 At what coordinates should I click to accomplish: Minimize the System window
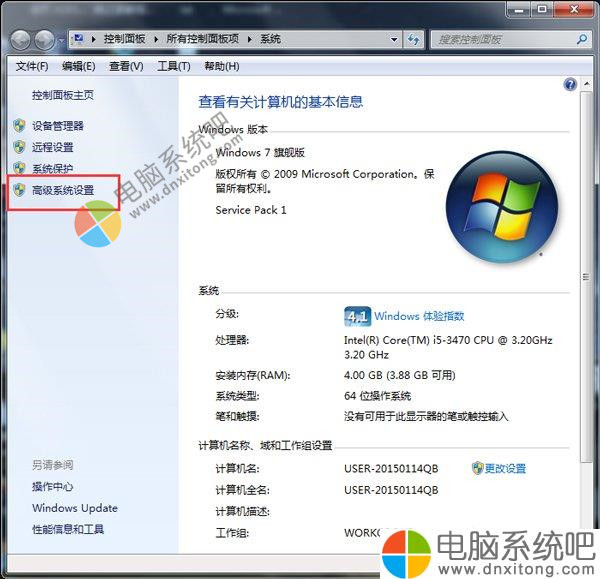pyautogui.click(x=519, y=9)
